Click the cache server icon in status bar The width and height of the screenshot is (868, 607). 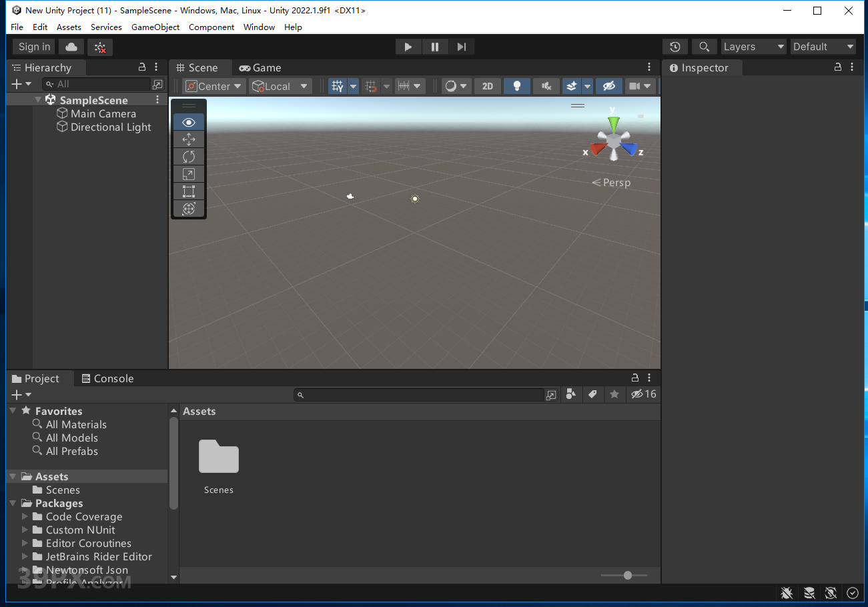809,593
